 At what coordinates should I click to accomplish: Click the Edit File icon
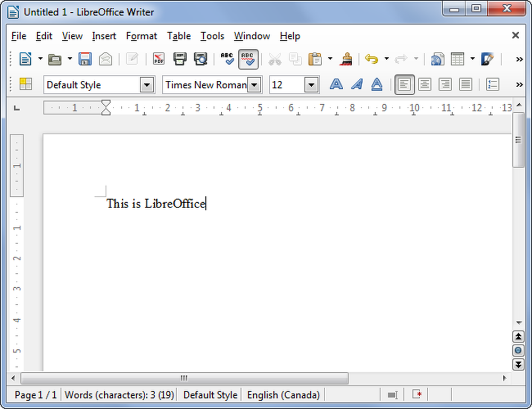click(x=132, y=59)
